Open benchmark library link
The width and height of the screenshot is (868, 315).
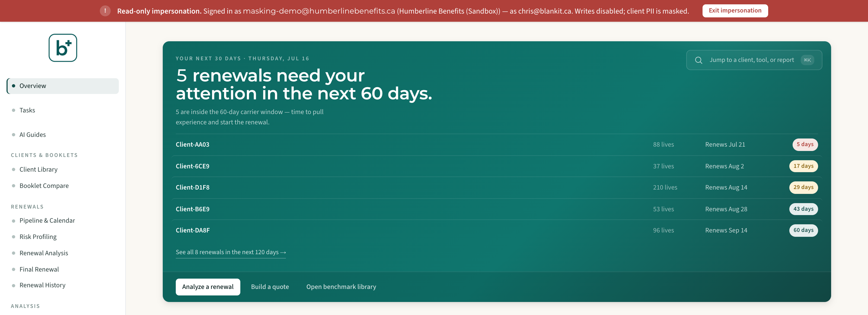341,287
